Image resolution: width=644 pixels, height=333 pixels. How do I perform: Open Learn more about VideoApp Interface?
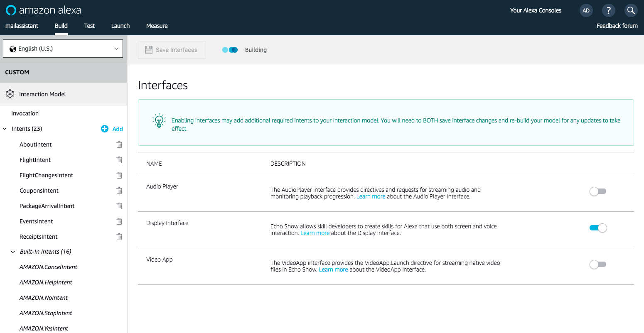click(x=333, y=269)
